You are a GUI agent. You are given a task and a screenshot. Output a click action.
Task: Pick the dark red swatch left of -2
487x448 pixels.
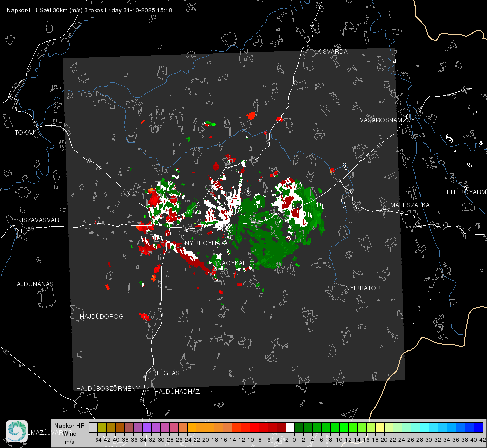click(x=282, y=427)
